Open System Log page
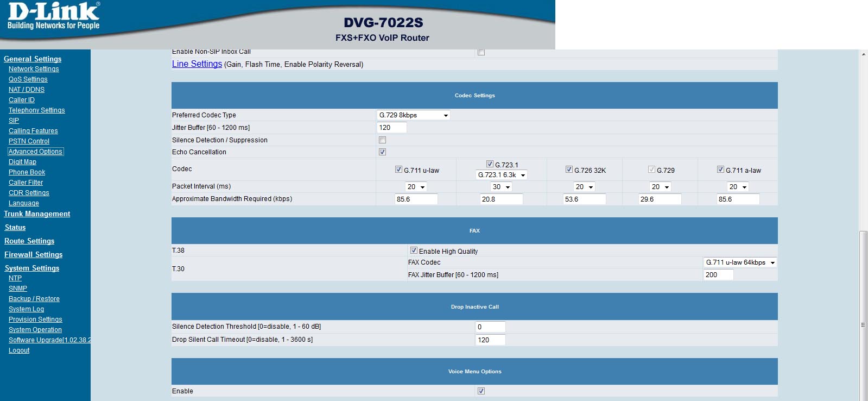 coord(26,309)
